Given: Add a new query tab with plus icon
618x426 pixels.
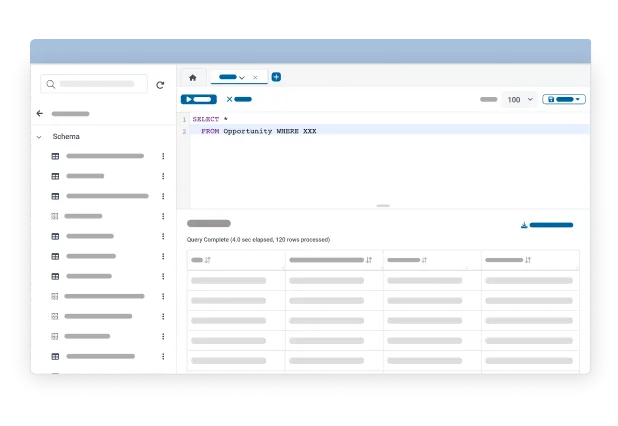Looking at the screenshot, I should point(277,77).
